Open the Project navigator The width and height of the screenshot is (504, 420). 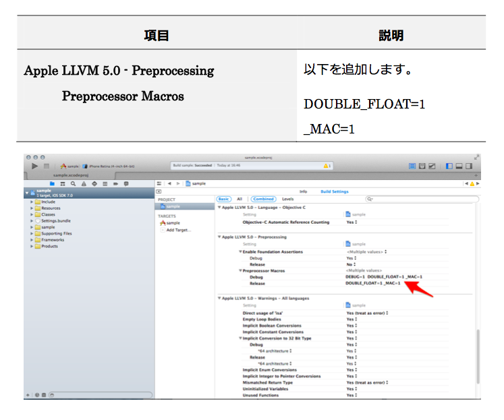pyautogui.click(x=52, y=183)
